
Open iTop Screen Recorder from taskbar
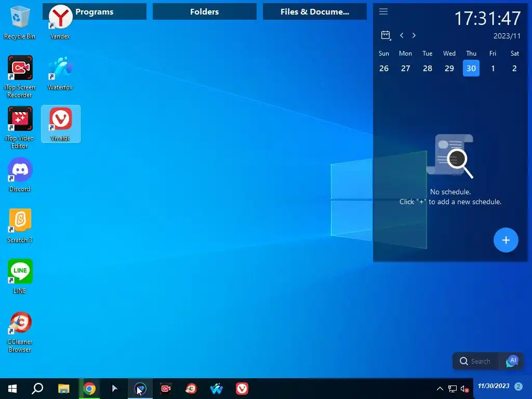(x=166, y=389)
